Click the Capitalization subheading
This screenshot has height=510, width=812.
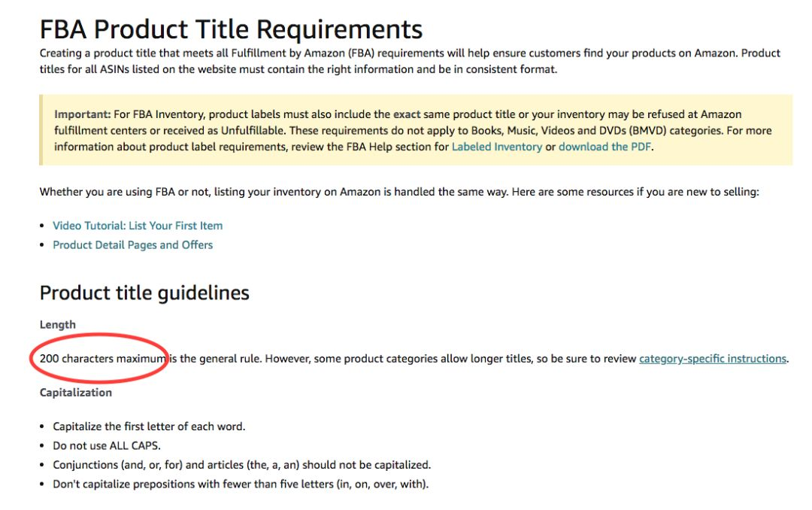tap(76, 393)
